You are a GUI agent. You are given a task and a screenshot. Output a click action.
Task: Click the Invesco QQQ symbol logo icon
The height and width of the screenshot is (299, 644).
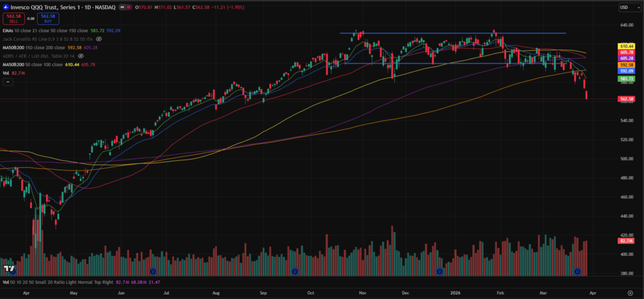(x=6, y=8)
